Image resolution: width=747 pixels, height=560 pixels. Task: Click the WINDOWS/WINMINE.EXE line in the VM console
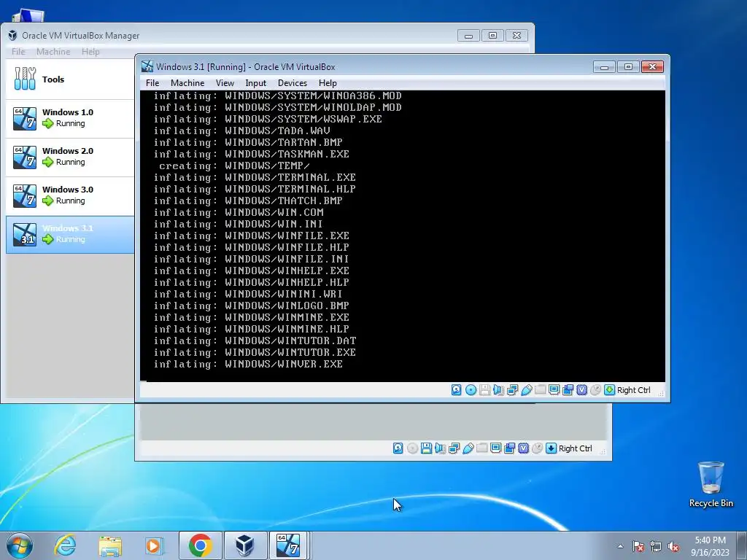[x=251, y=317]
